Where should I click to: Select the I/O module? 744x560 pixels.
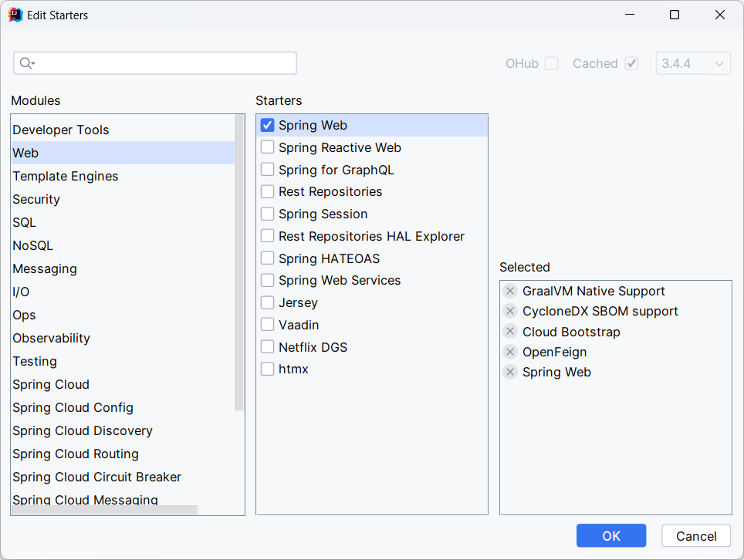[x=123, y=292]
